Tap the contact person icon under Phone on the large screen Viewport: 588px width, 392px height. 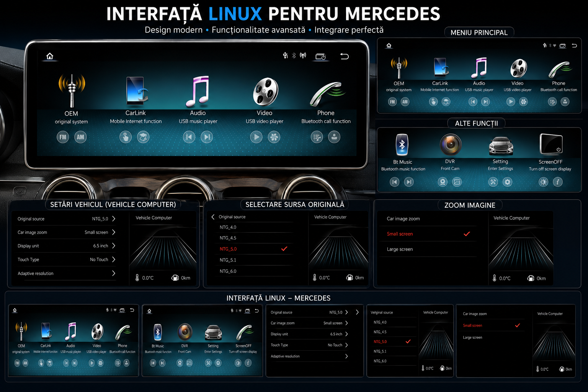(334, 137)
